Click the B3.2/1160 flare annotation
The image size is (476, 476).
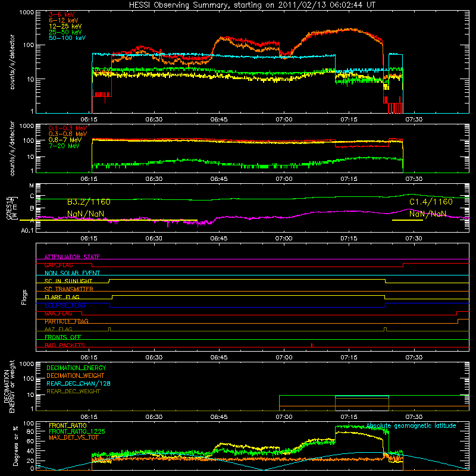(x=89, y=202)
